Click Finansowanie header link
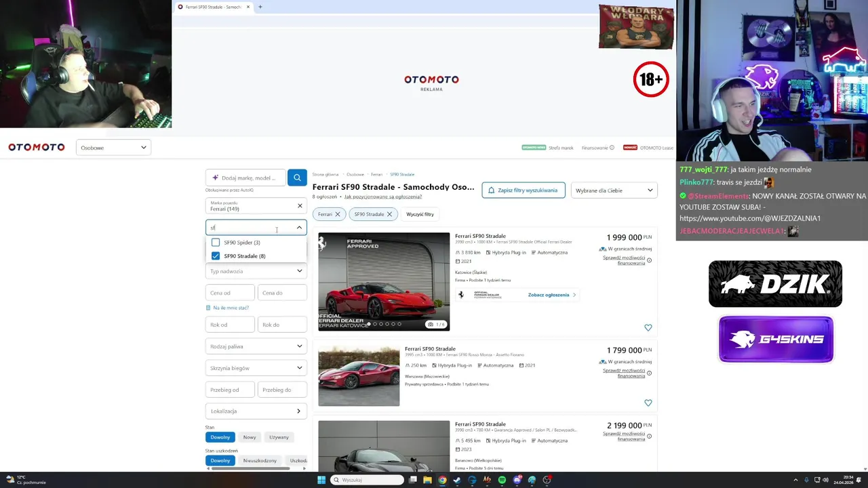This screenshot has height=488, width=868. [595, 148]
